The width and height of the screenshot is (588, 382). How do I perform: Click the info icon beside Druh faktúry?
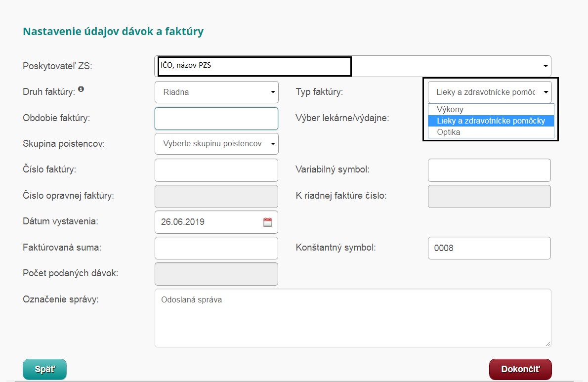[x=81, y=89]
